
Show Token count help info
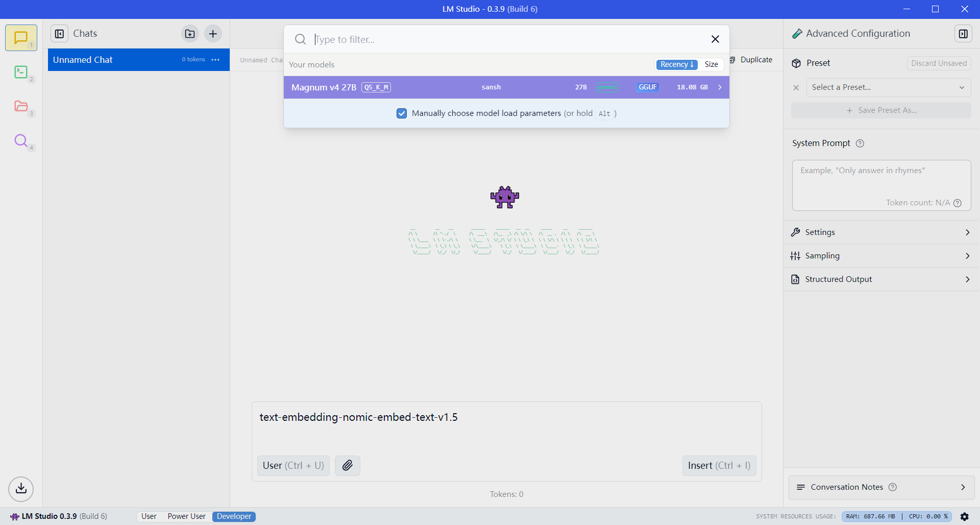tap(958, 203)
